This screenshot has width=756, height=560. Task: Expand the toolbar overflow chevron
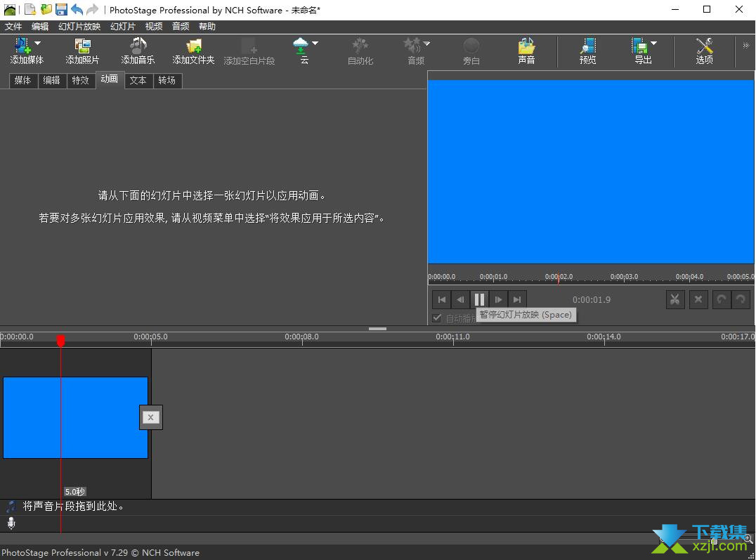(x=746, y=46)
